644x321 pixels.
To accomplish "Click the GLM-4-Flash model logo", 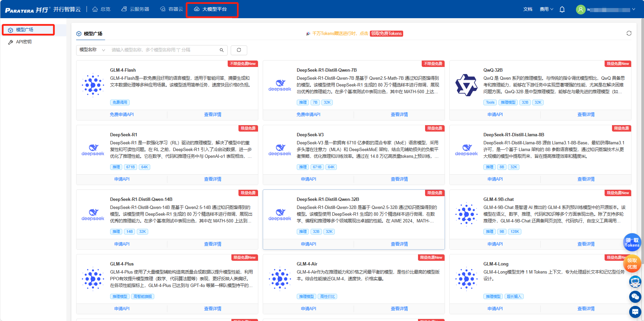I will coord(93,85).
